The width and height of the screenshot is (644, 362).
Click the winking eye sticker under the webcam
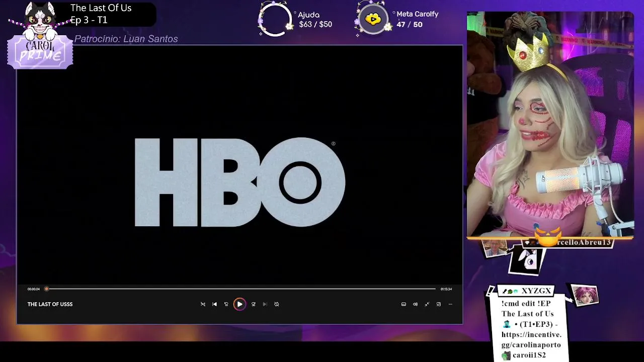coord(527,260)
